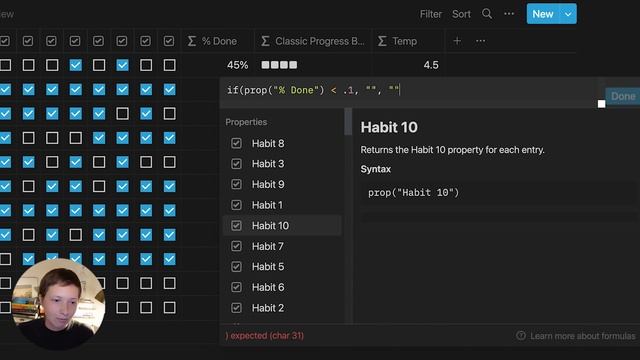Screen dimensions: 640x360
Task: Create a new entry with New button
Action: pyautogui.click(x=543, y=14)
